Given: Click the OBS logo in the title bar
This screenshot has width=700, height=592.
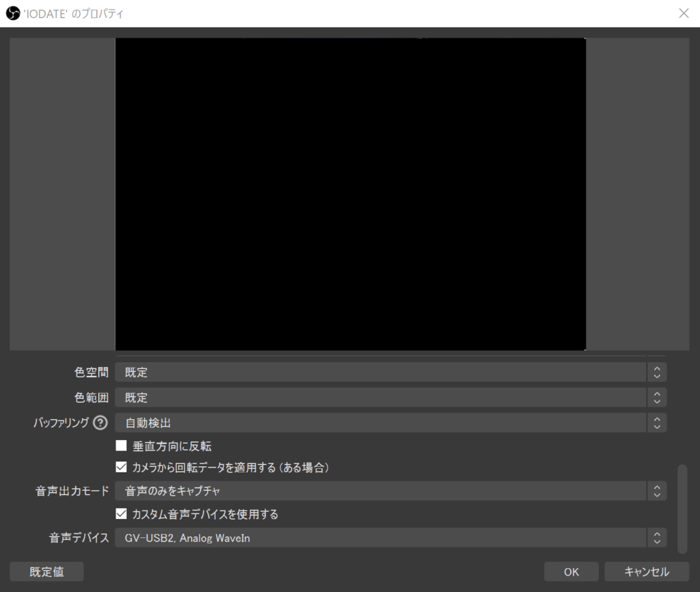Looking at the screenshot, I should tap(12, 13).
